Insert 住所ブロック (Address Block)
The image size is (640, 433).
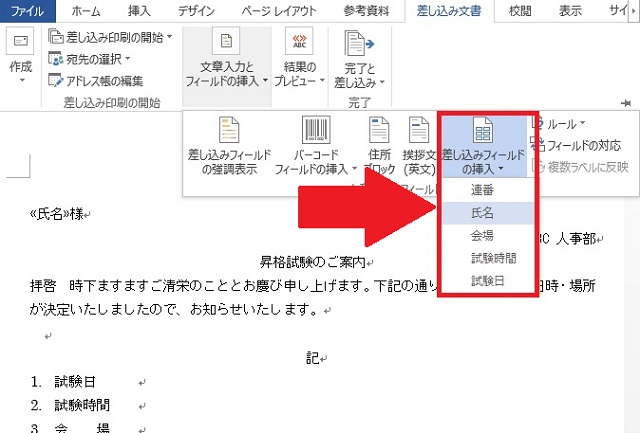[x=379, y=131]
